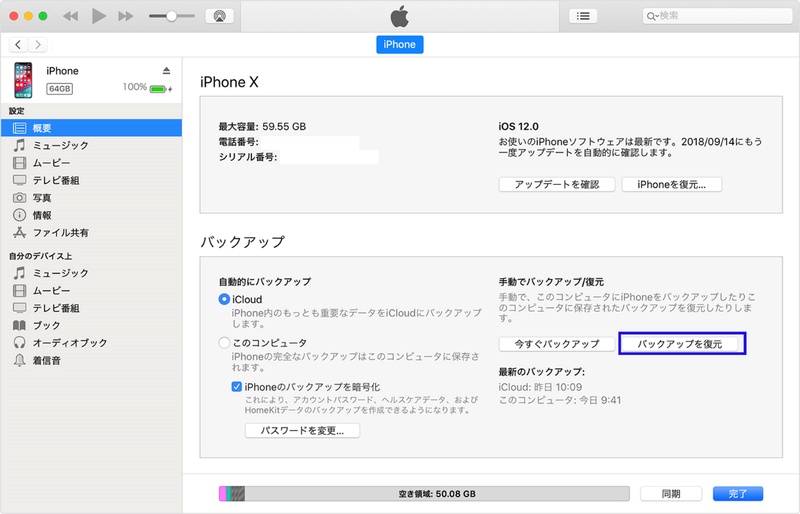The height and width of the screenshot is (514, 800).
Task: Open ファイル共有 in the sidebar
Action: point(91,232)
